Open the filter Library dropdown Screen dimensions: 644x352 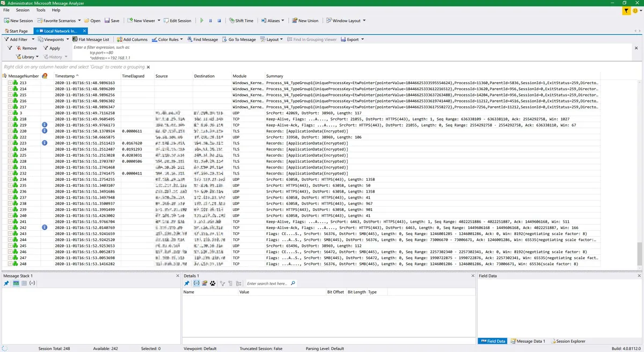(x=27, y=57)
